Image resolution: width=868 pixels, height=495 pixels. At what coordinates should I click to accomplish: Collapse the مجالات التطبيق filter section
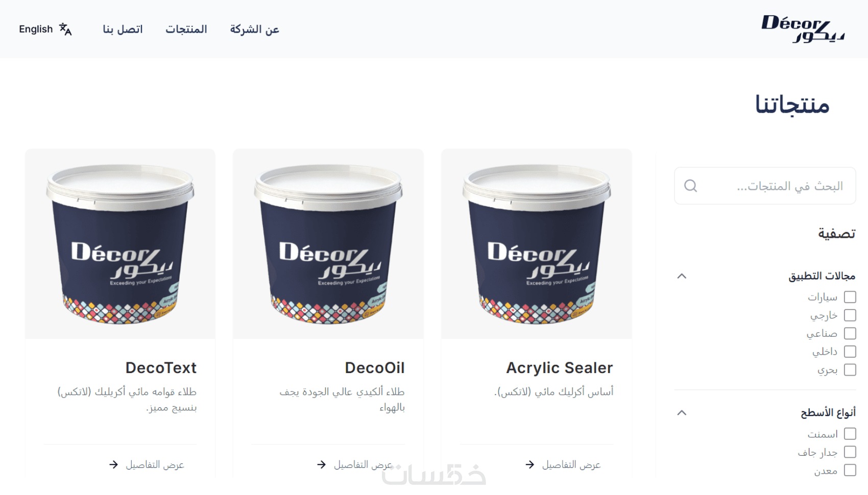tap(682, 276)
